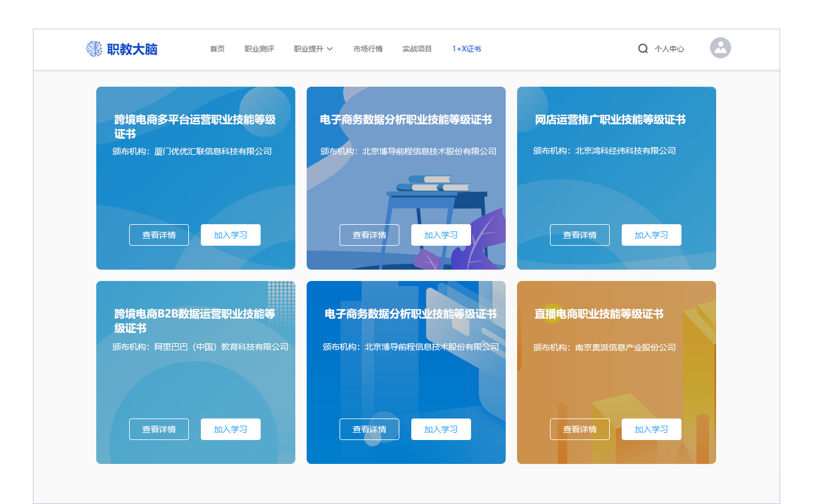Click 查看详情 on 网店运营推广 card
Image resolution: width=813 pixels, height=504 pixels.
click(580, 235)
